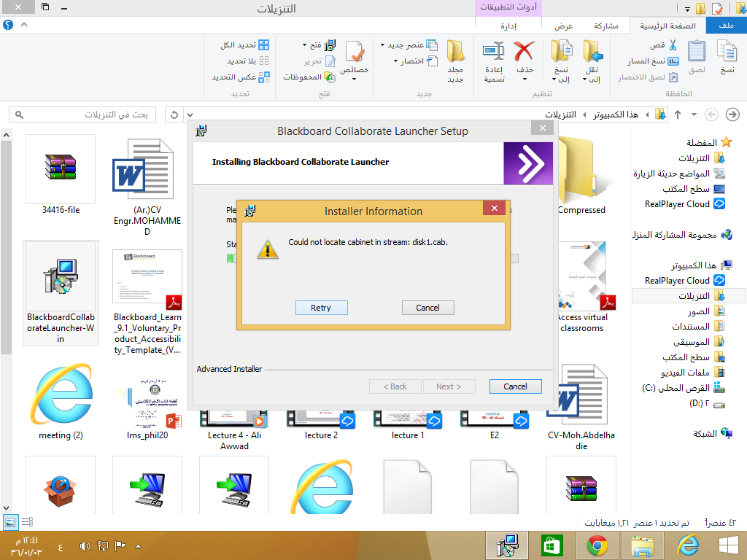
Task: Open Google Chrome from the taskbar
Action: point(597,545)
